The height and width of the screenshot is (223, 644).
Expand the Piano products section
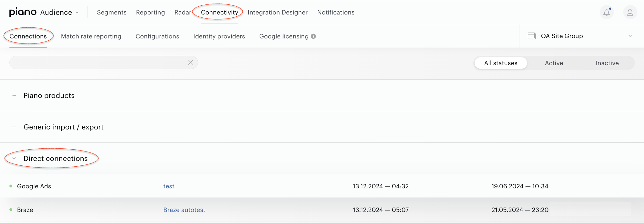click(14, 95)
